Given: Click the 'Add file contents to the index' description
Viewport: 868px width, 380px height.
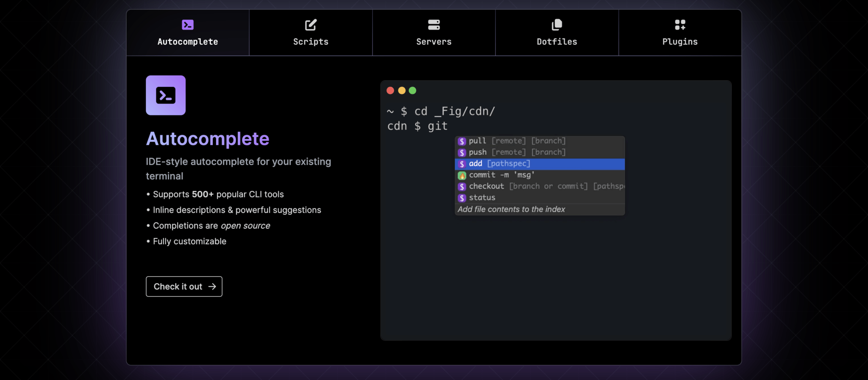Looking at the screenshot, I should pos(511,210).
